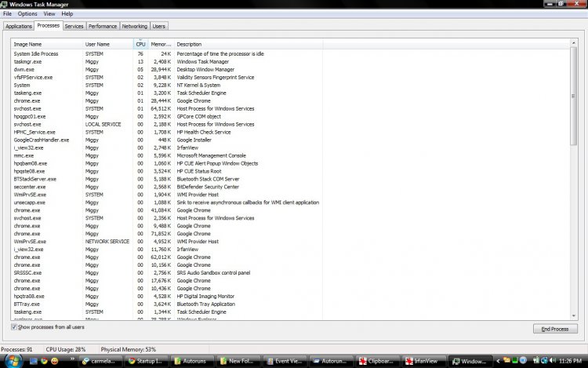Viewport: 588px width, 368px height.
Task: Open the File menu
Action: click(7, 14)
